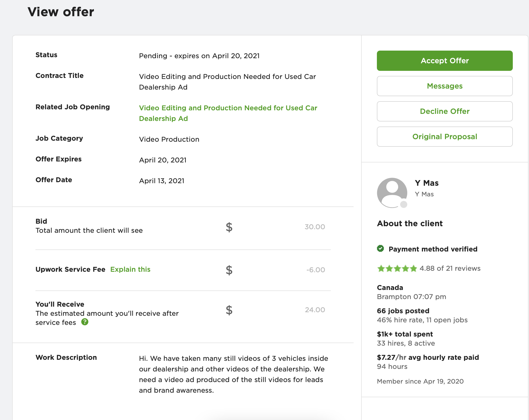Open Messages with the client
Image resolution: width=529 pixels, height=420 pixels.
click(x=444, y=86)
